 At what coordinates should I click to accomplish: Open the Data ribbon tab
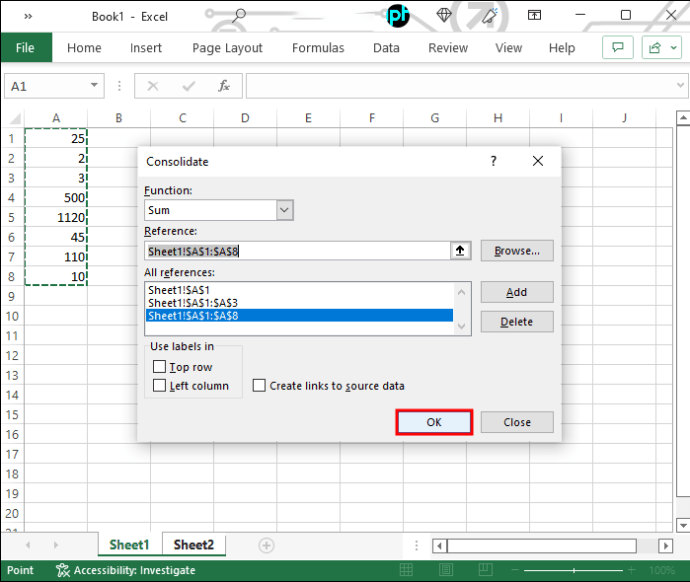point(386,48)
